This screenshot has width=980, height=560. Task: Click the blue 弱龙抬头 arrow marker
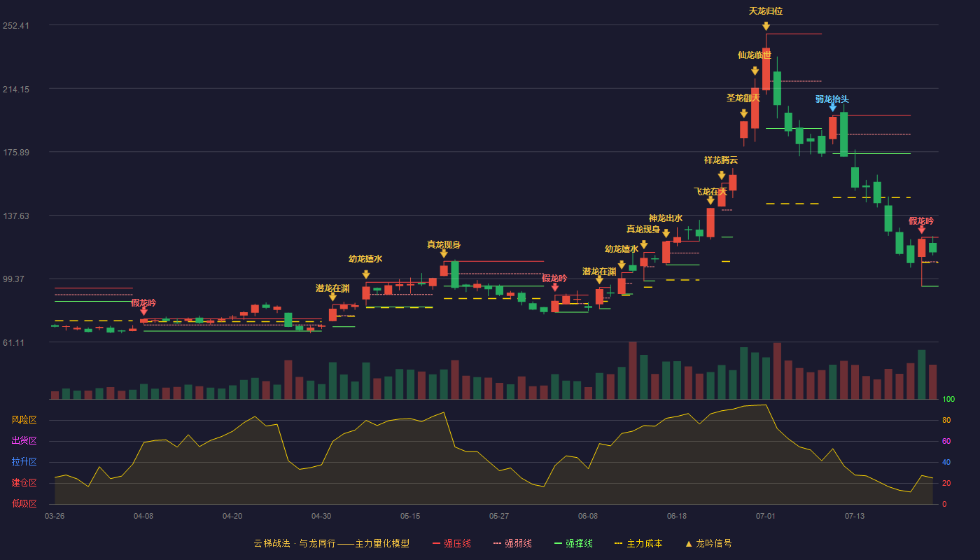(833, 107)
